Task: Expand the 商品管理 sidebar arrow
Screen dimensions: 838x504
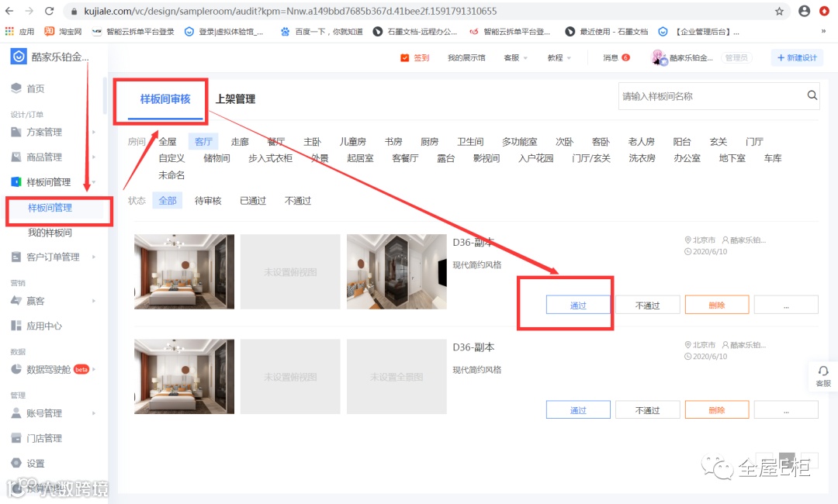Action: coord(94,157)
